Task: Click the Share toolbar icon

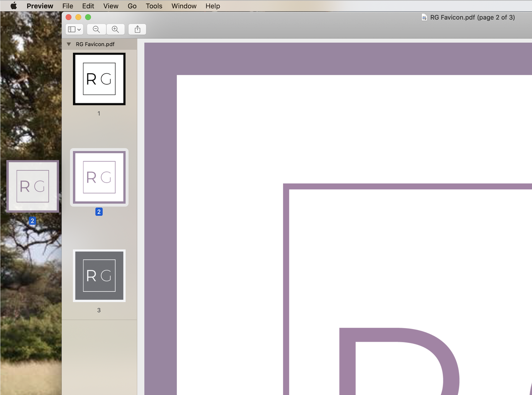Action: [x=137, y=29]
